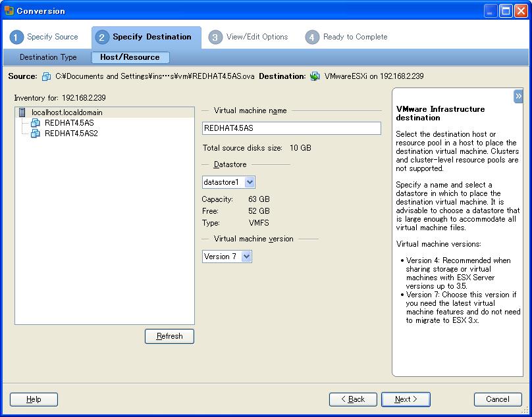
Task: Click VMwareESXi on 192.168.2.239 destination text
Action: pos(374,76)
